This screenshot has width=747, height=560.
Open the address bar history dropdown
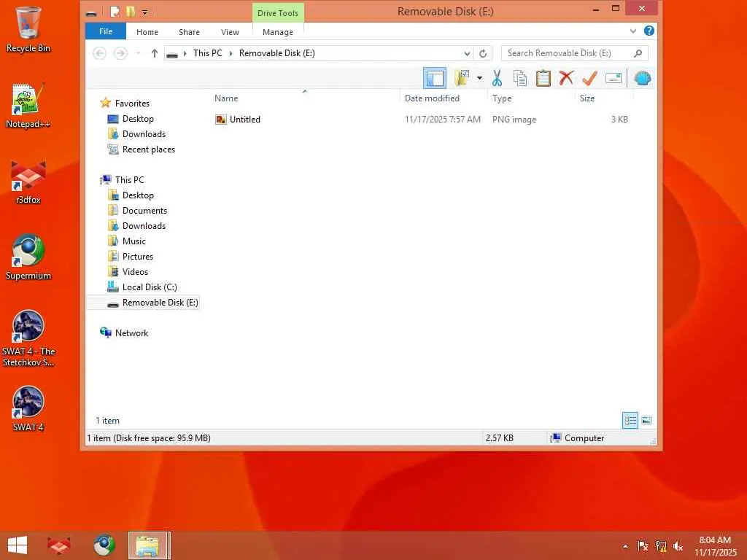[468, 53]
